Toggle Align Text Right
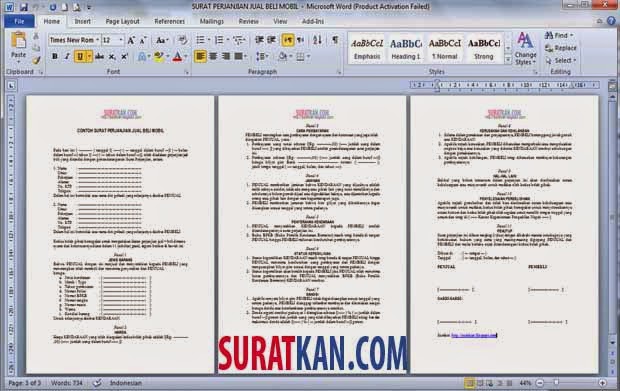 [x=226, y=57]
